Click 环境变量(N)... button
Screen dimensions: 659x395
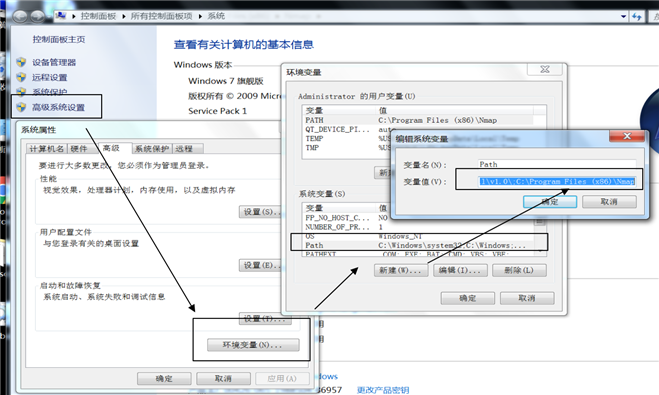(x=253, y=345)
